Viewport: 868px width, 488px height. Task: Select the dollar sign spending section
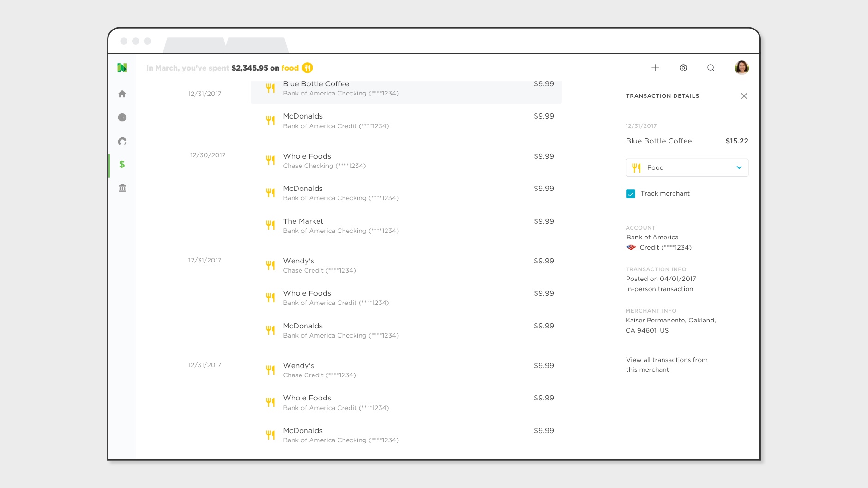[122, 164]
